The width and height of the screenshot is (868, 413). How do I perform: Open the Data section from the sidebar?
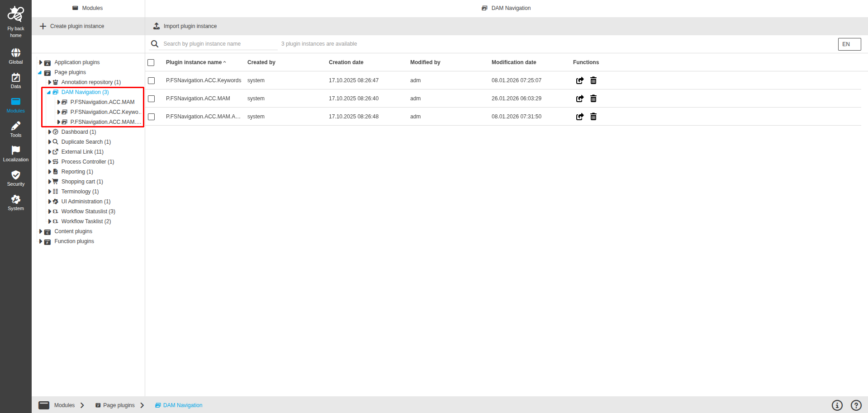coord(15,80)
